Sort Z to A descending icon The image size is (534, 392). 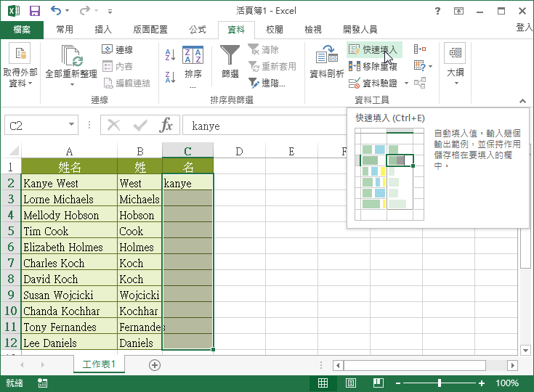tap(170, 77)
